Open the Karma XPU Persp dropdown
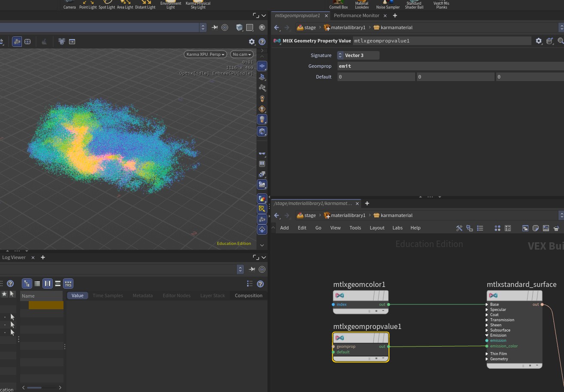The height and width of the screenshot is (392, 564). (x=205, y=54)
